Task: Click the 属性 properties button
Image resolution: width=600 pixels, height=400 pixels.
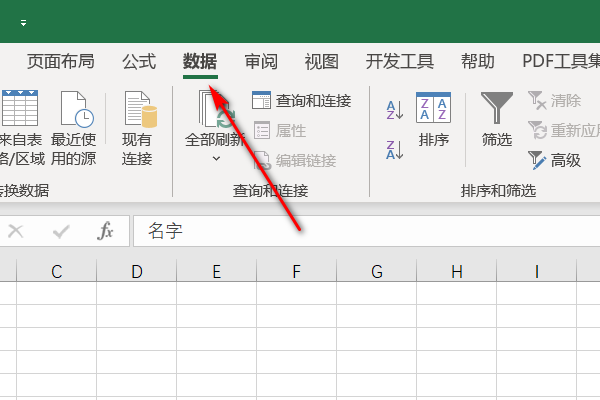Action: coord(280,131)
